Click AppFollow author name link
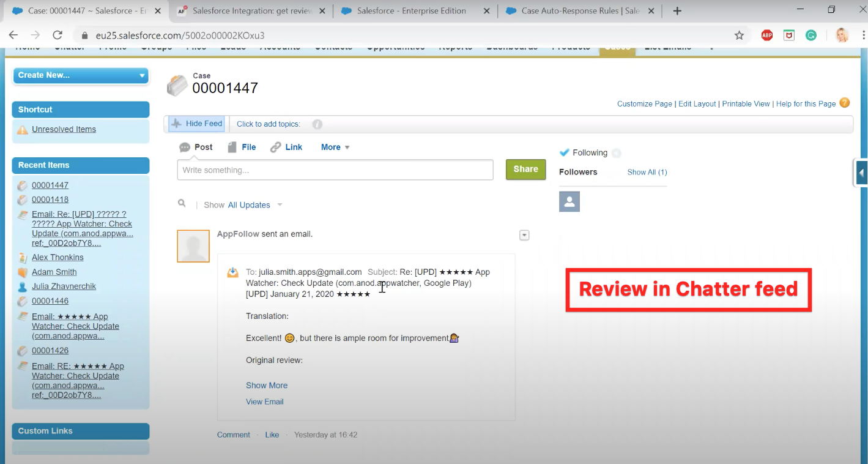Screen dimensions: 868x464 coord(238,234)
